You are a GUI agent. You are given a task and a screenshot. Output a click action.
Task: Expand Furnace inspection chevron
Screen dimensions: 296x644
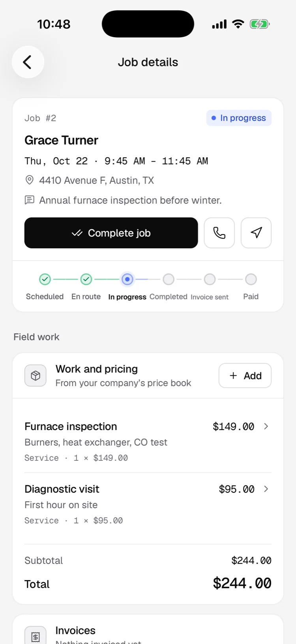pos(266,426)
